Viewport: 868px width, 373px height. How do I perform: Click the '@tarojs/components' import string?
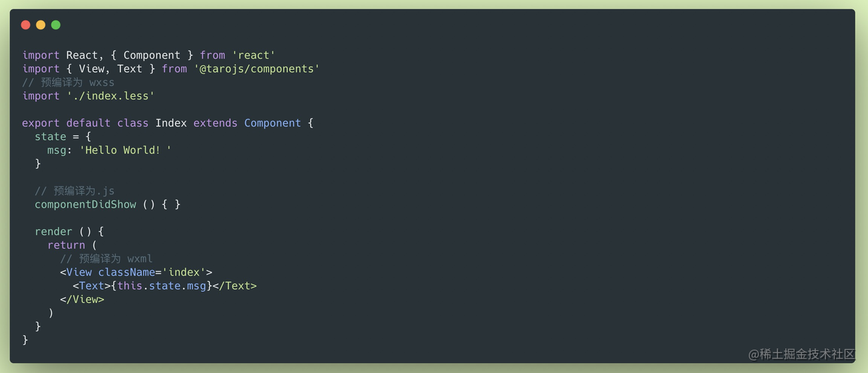pos(257,69)
